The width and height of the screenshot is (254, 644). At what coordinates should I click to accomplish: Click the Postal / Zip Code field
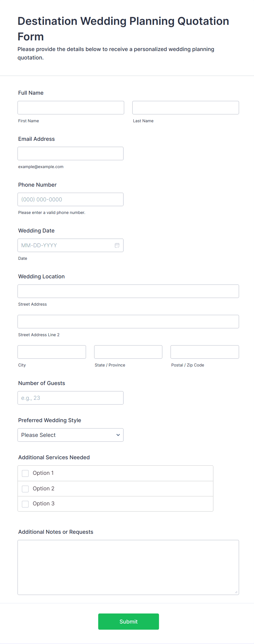(204, 352)
